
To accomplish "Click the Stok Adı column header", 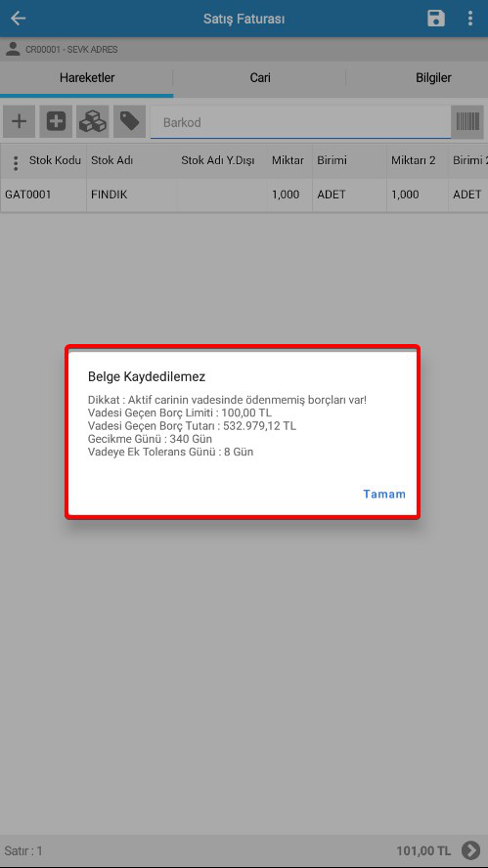I will 111,160.
